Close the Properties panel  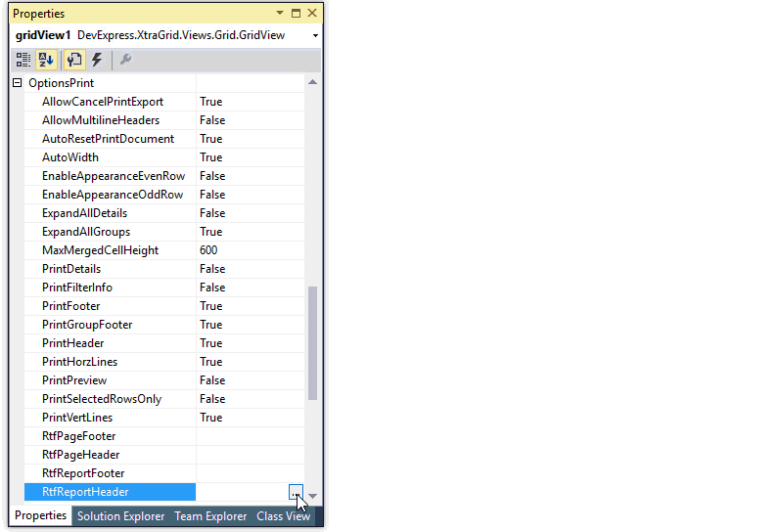pos(312,13)
